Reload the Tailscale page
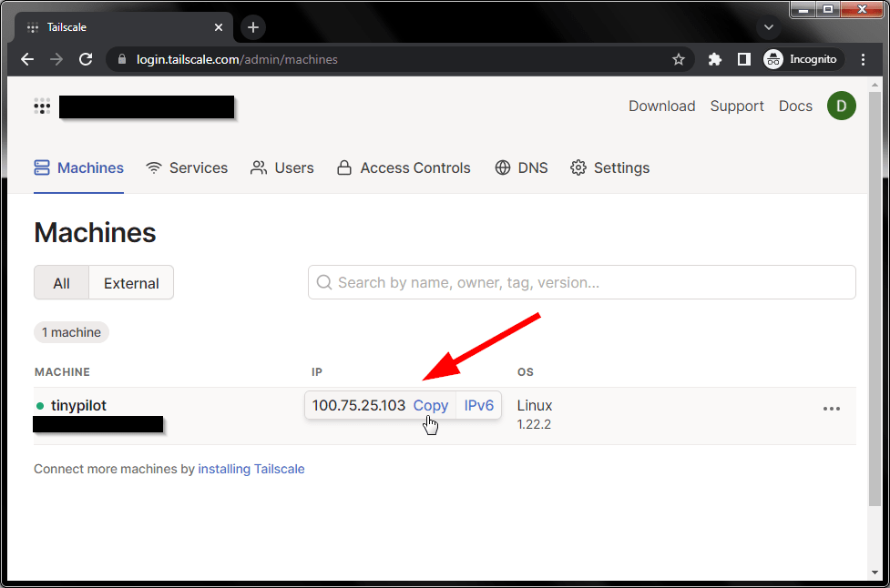 [86, 59]
